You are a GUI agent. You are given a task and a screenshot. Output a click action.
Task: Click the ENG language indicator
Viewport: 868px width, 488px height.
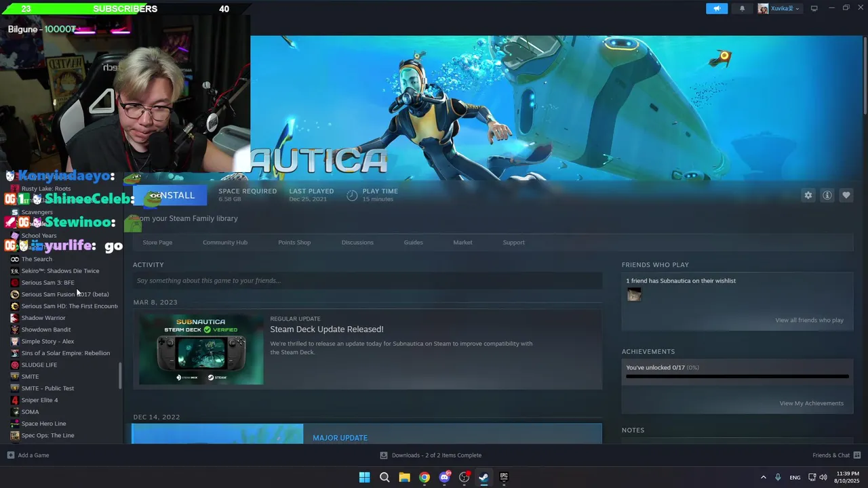pos(795,477)
